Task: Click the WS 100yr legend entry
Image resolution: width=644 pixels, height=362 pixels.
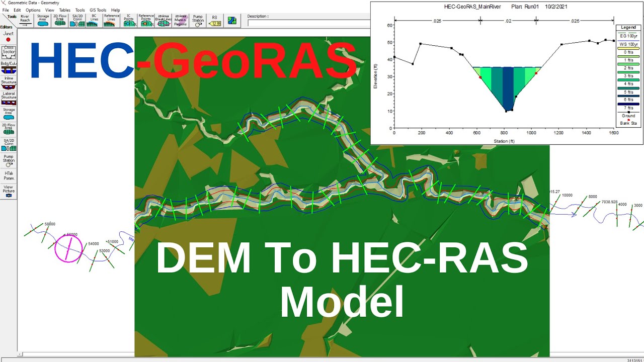Action: [x=628, y=45]
